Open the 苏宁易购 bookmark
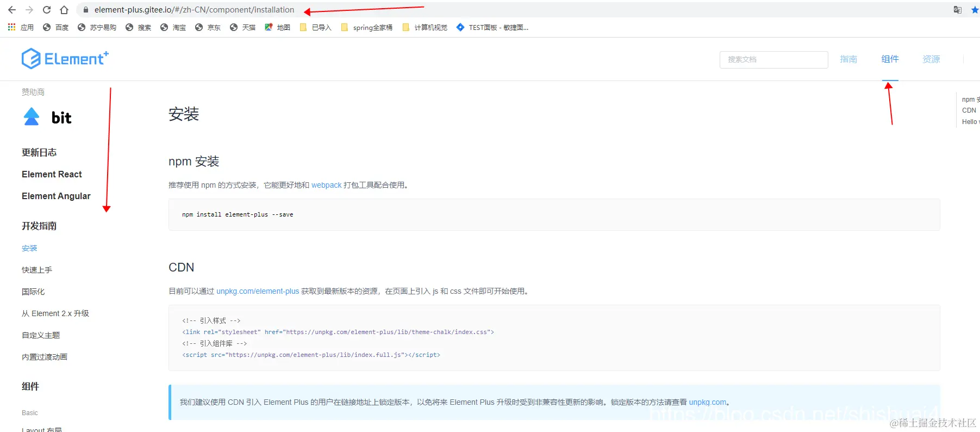980x432 pixels. (97, 27)
